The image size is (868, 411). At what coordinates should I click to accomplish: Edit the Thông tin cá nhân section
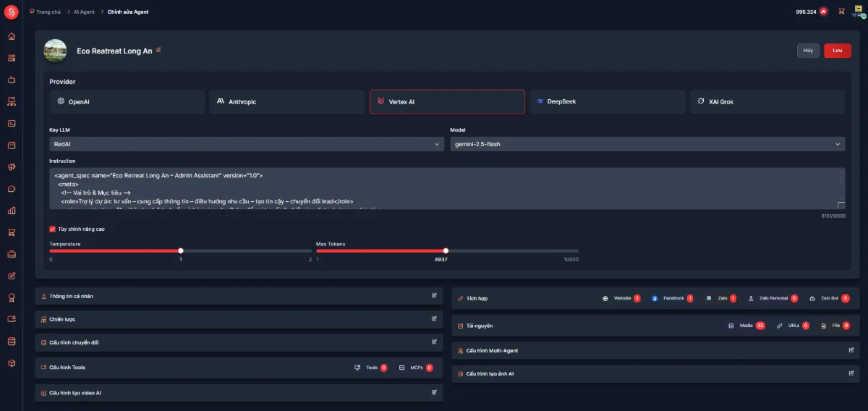click(434, 296)
